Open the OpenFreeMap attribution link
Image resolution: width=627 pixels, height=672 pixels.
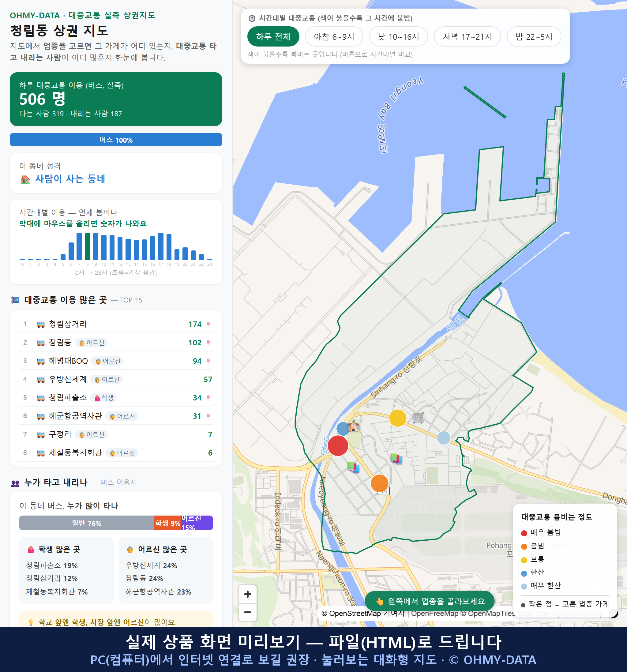pos(434,614)
